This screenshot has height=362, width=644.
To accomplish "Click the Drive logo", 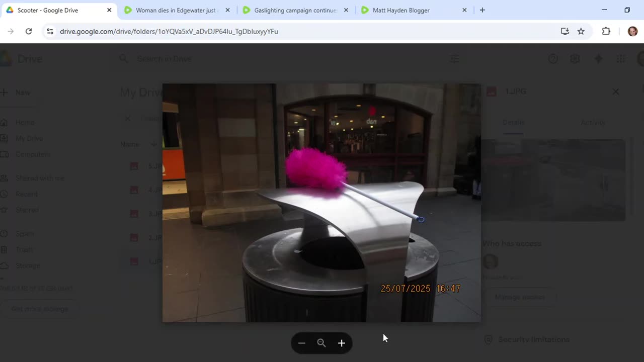I will pyautogui.click(x=21, y=59).
